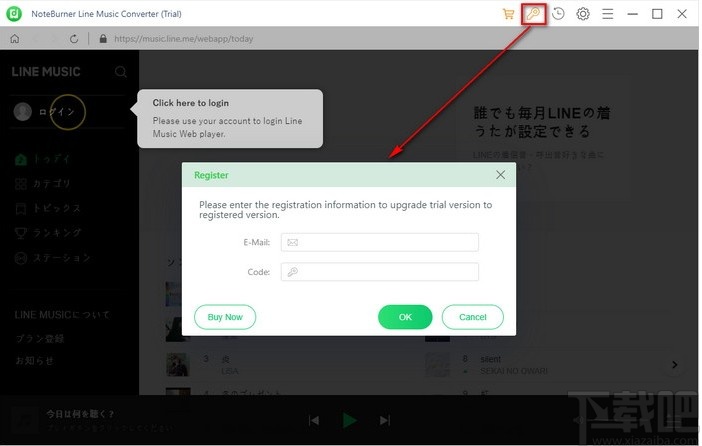702x446 pixels.
Task: Reload the page with refresh icon
Action: 74,39
